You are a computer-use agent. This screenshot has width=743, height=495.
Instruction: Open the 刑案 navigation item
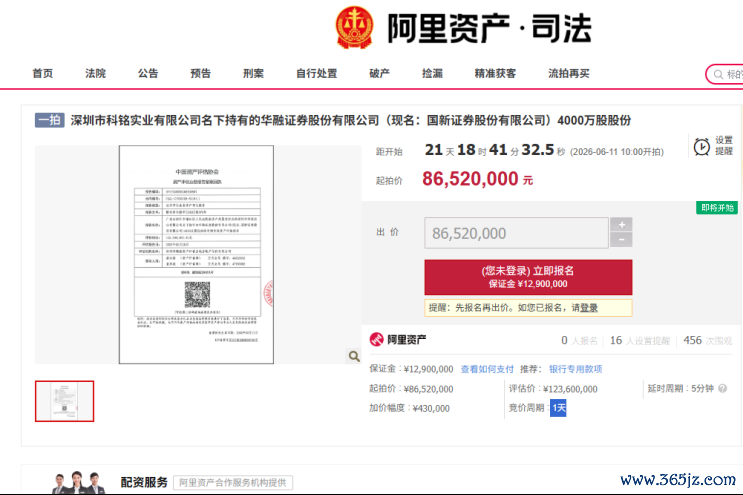pos(254,73)
